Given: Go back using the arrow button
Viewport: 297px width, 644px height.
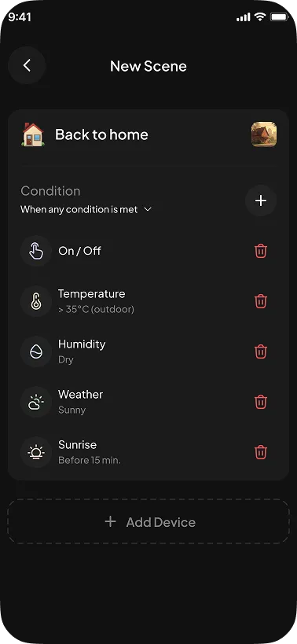Looking at the screenshot, I should click(x=27, y=66).
